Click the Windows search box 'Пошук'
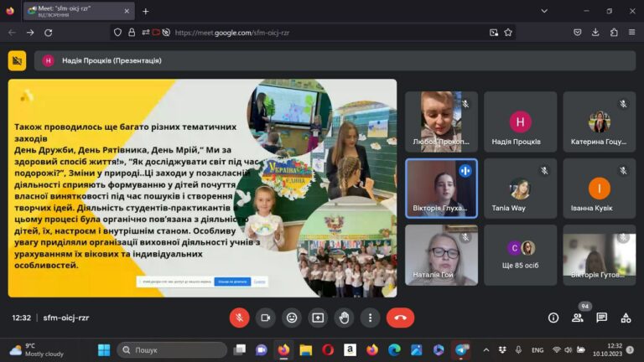 (172, 350)
